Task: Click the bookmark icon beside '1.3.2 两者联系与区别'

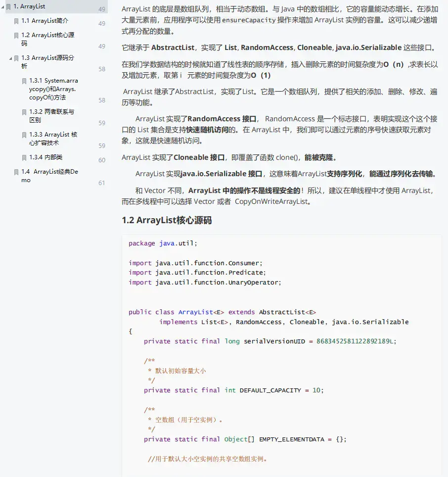Action: pyautogui.click(x=24, y=112)
